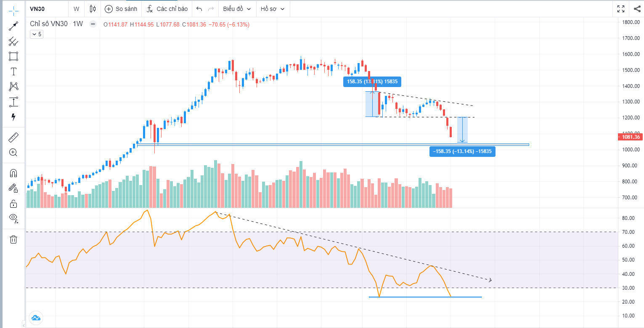Open Các chỉ báo indicators menu
The width and height of the screenshot is (644, 328).
(167, 9)
